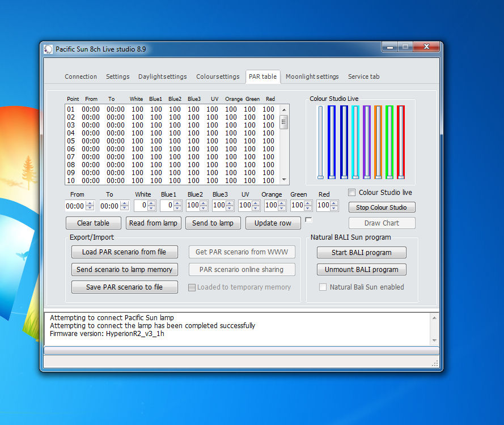Viewport: 504px width, 425px height.
Task: Decrease Blue2 value using down arrow
Action: (x=204, y=208)
